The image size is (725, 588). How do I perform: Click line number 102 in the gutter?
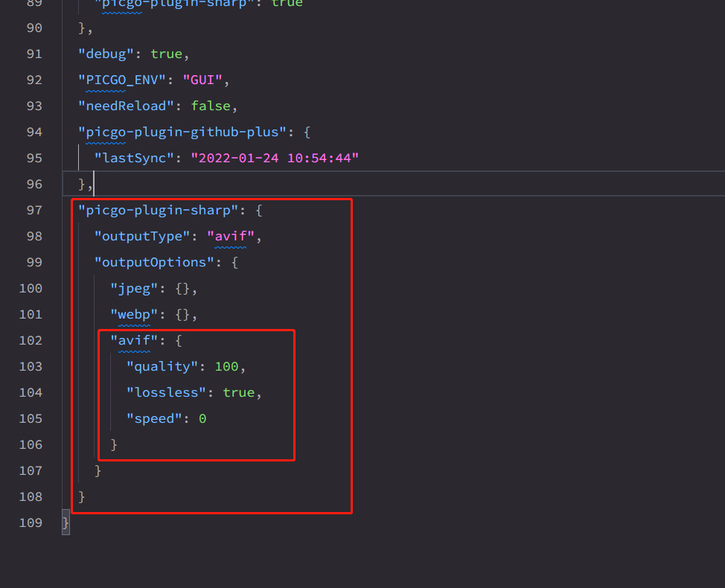click(31, 341)
